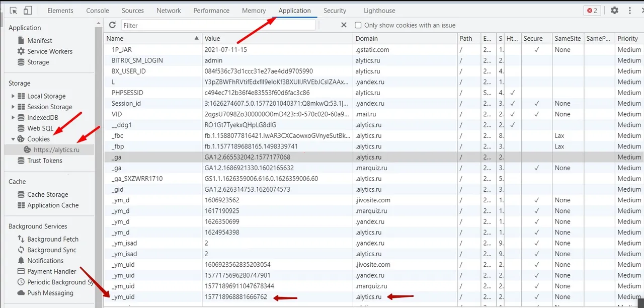The height and width of the screenshot is (308, 644).
Task: Select the __ddg1 cookie name
Action: (121, 125)
